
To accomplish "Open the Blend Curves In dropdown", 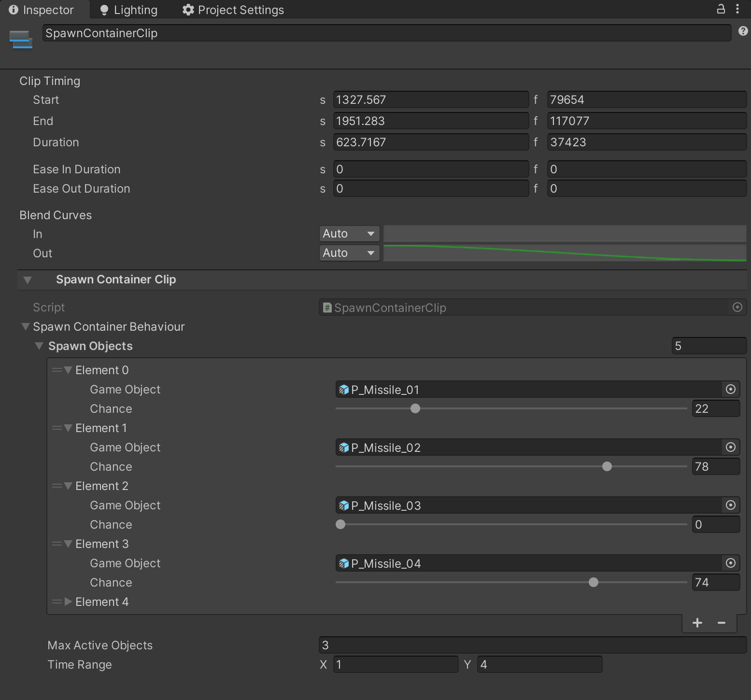I will click(x=349, y=234).
